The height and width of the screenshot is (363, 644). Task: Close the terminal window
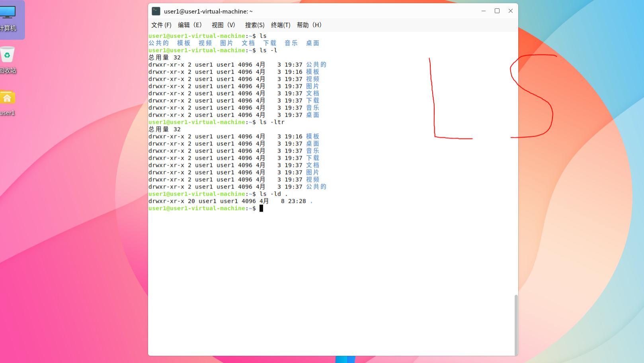click(511, 11)
